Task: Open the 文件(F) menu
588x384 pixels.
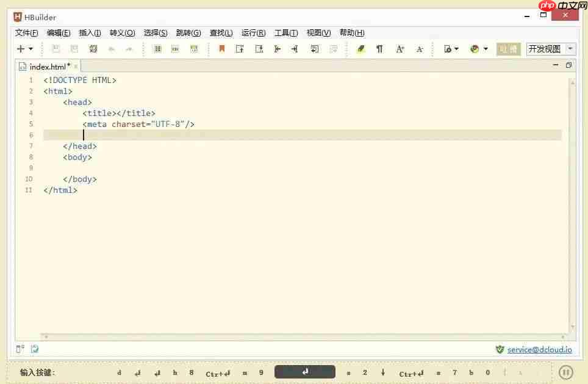Action: coord(27,32)
